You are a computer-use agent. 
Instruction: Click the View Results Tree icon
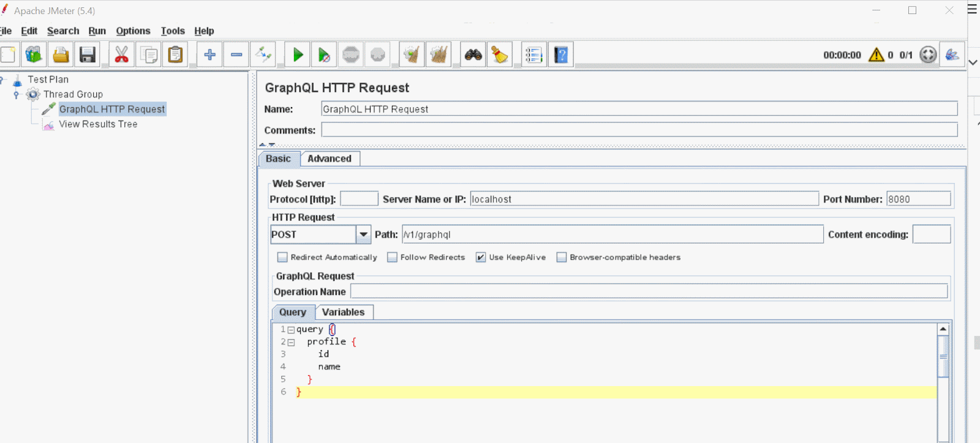(x=48, y=124)
